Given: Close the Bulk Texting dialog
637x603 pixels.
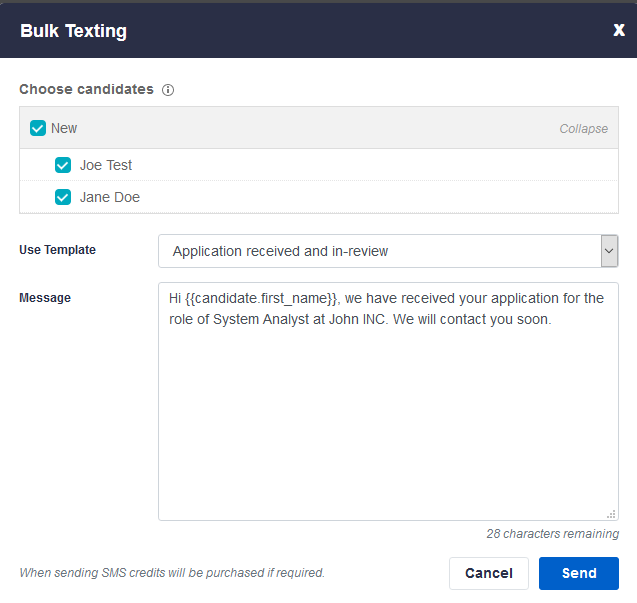Looking at the screenshot, I should [x=618, y=30].
